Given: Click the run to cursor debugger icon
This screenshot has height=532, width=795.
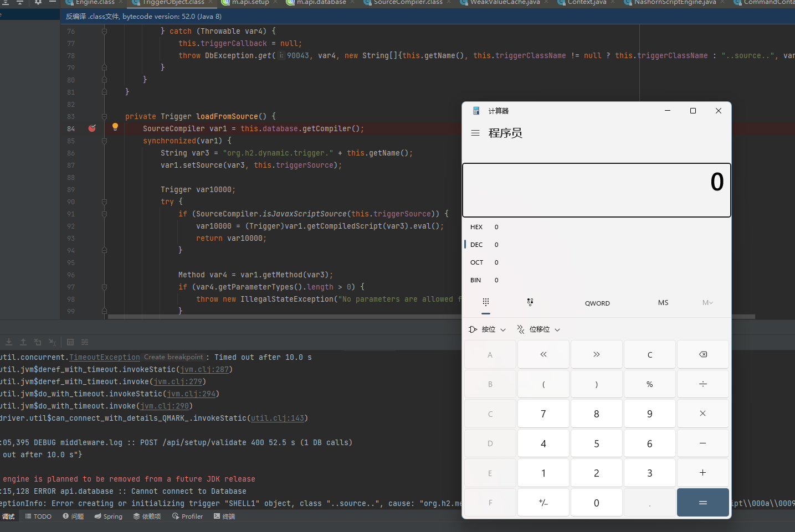Looking at the screenshot, I should pos(52,342).
